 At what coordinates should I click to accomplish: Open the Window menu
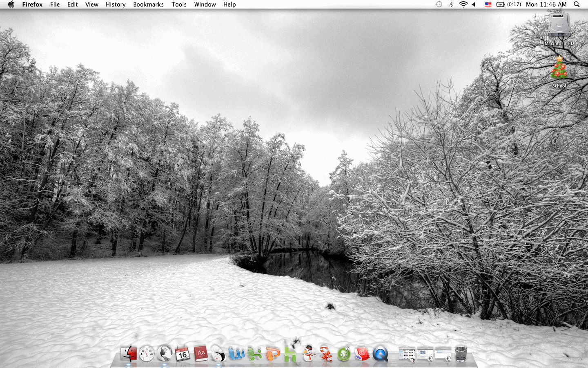point(205,4)
